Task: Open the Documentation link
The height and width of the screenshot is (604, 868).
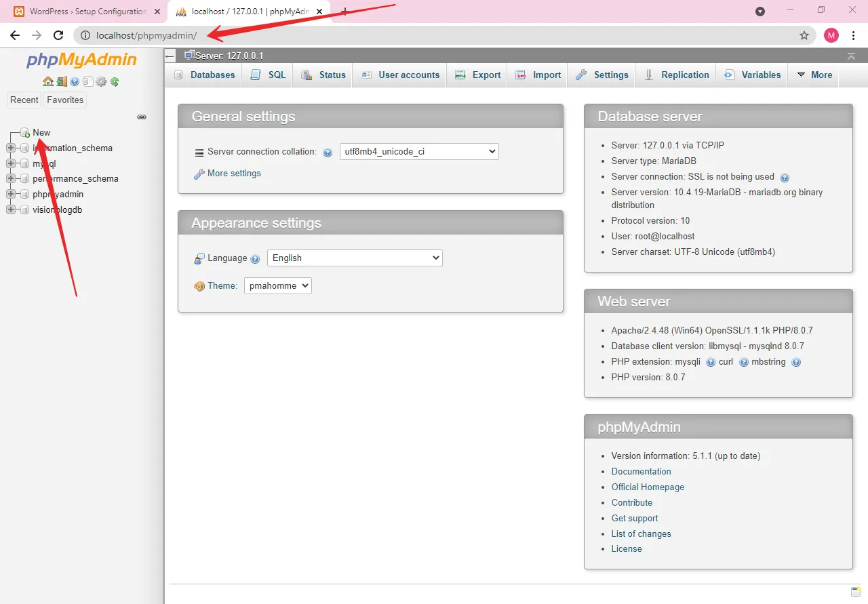Action: 641,471
